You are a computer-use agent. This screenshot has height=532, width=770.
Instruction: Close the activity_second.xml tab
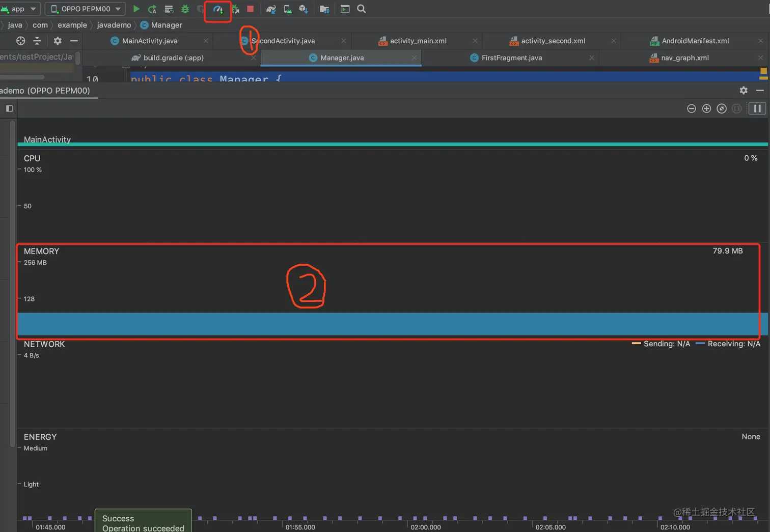[614, 41]
